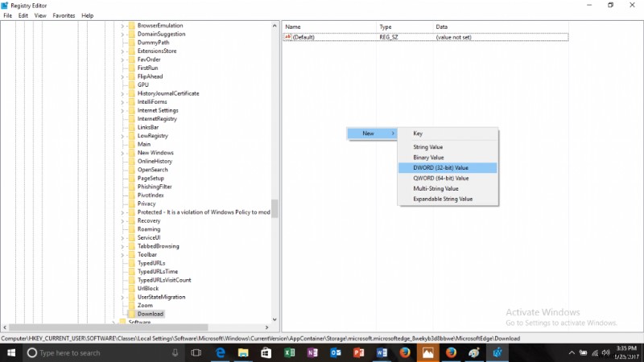Pick QWORD (64-bit) Value
The width and height of the screenshot is (644, 362).
[448, 178]
